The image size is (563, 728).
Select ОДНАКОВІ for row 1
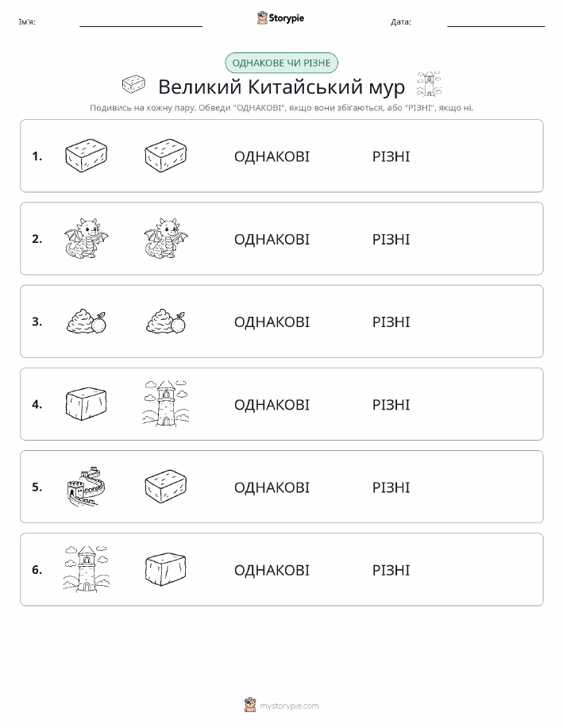point(272,156)
